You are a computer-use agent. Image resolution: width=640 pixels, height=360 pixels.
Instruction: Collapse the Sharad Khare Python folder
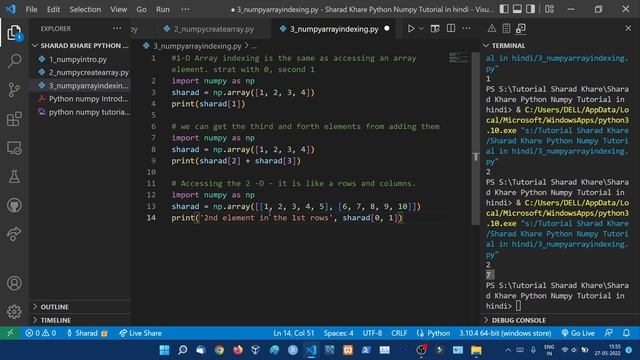coord(80,45)
